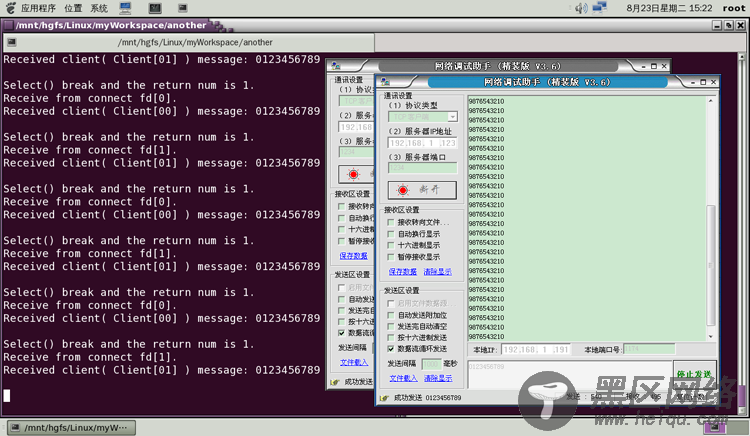Viewport: 750px width, 436px height.
Task: Click the send text box containing 0123456789
Action: [570, 375]
